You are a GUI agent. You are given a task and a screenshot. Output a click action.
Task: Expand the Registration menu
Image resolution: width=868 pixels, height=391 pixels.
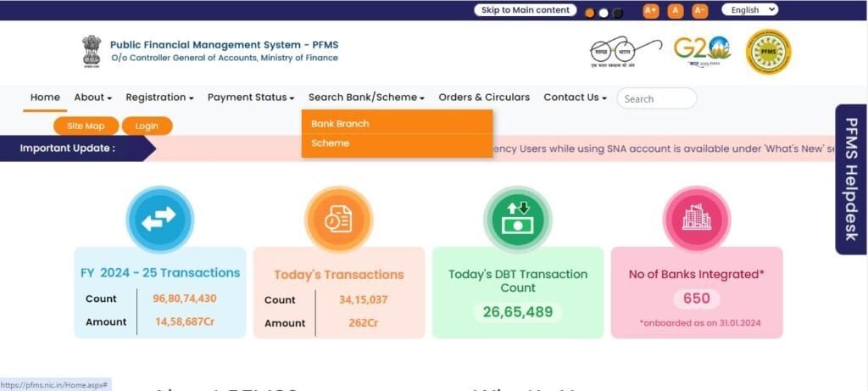pyautogui.click(x=159, y=98)
